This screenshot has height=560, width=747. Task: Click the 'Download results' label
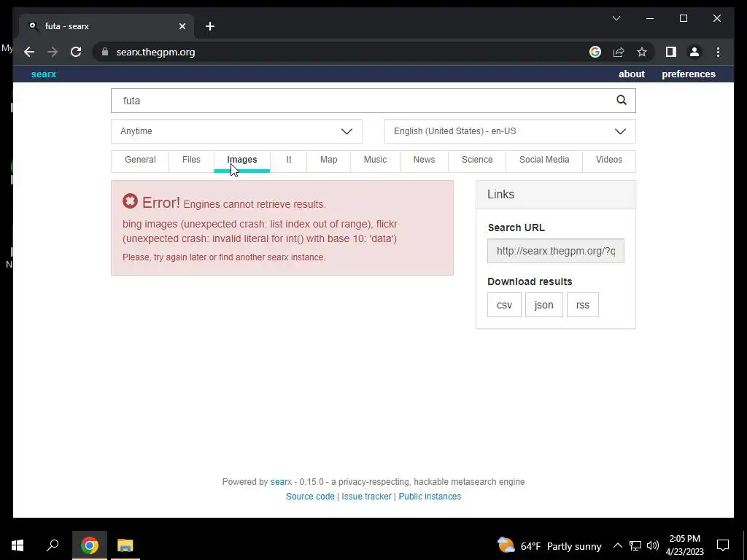tap(530, 281)
